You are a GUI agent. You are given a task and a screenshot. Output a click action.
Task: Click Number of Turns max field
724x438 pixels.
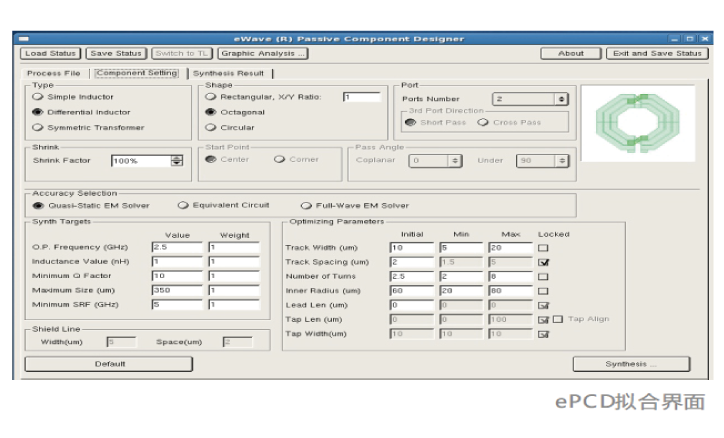pyautogui.click(x=510, y=276)
